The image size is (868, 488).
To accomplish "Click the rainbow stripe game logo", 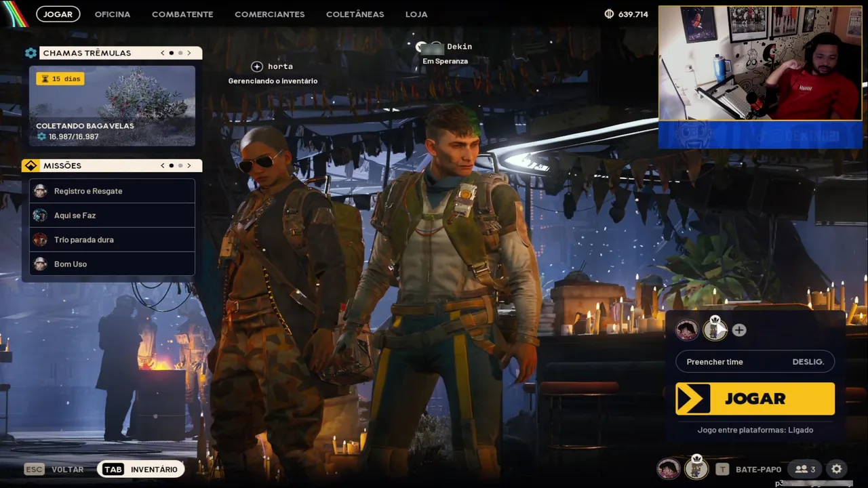I will pos(14,13).
